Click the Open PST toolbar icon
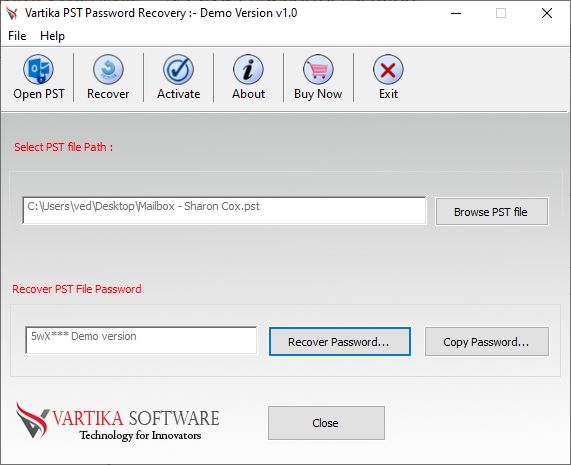This screenshot has height=465, width=571. coord(39,69)
